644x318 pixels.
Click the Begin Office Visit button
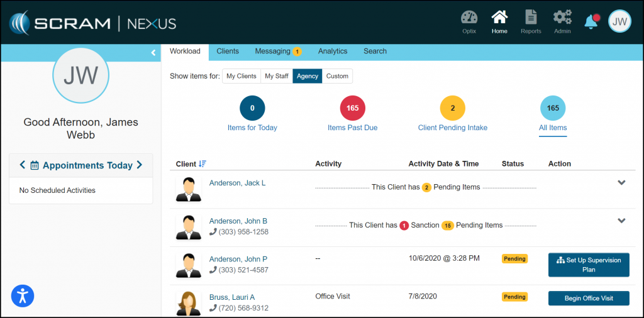589,298
